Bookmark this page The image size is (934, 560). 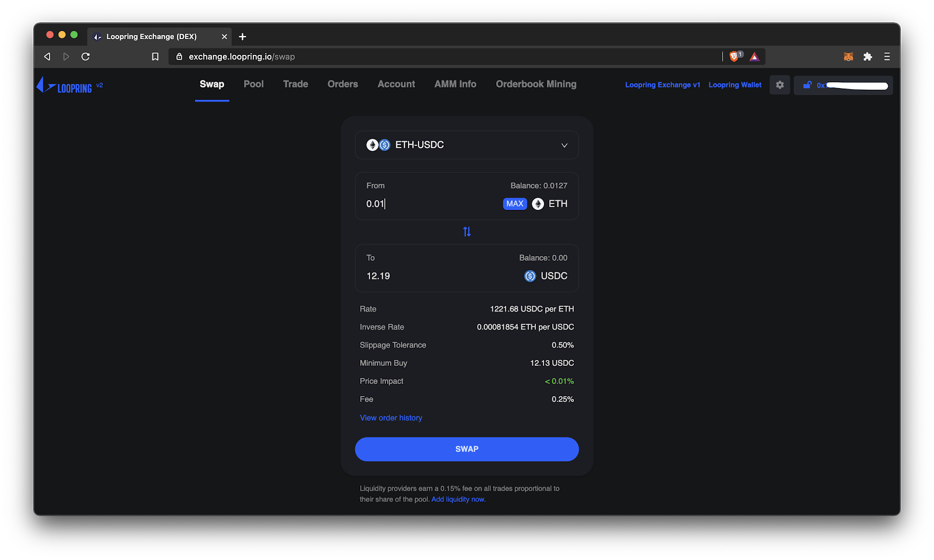(x=155, y=57)
